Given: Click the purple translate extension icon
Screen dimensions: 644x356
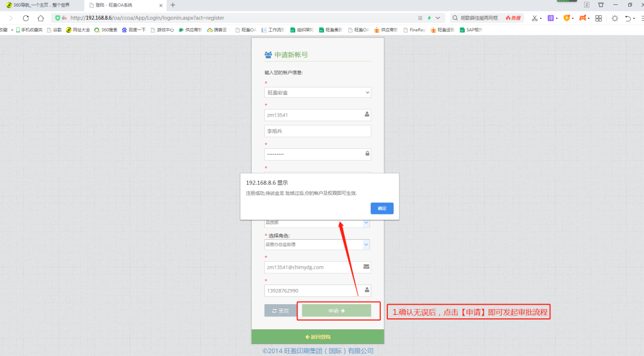Looking at the screenshot, I should (551, 18).
